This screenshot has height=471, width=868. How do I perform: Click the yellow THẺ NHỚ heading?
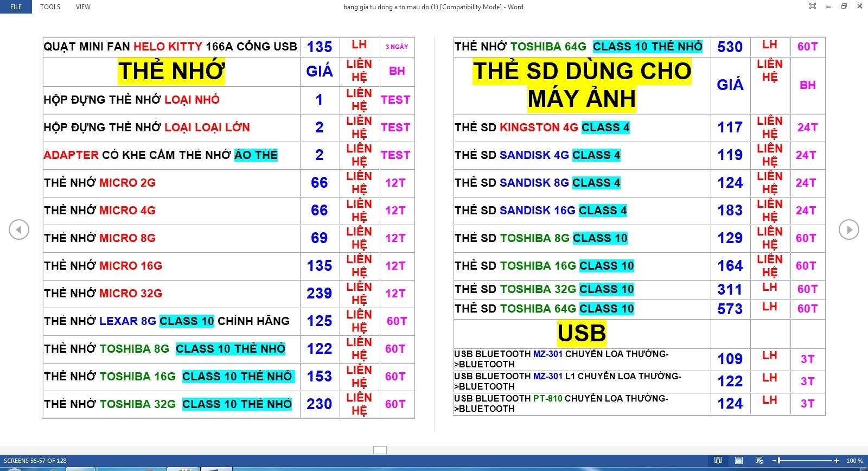point(171,72)
